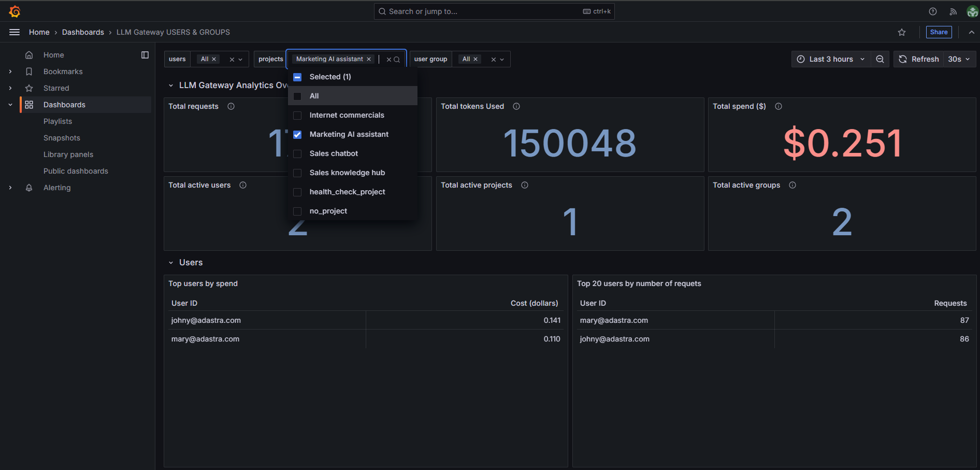Viewport: 980px width, 470px height.
Task: Open the Last 3 hours time range dropdown
Action: pyautogui.click(x=829, y=59)
